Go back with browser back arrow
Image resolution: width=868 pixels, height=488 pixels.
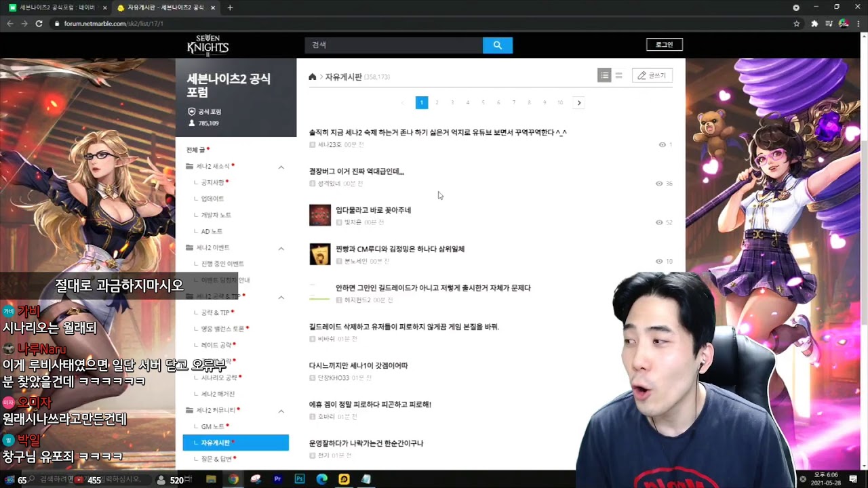9,23
